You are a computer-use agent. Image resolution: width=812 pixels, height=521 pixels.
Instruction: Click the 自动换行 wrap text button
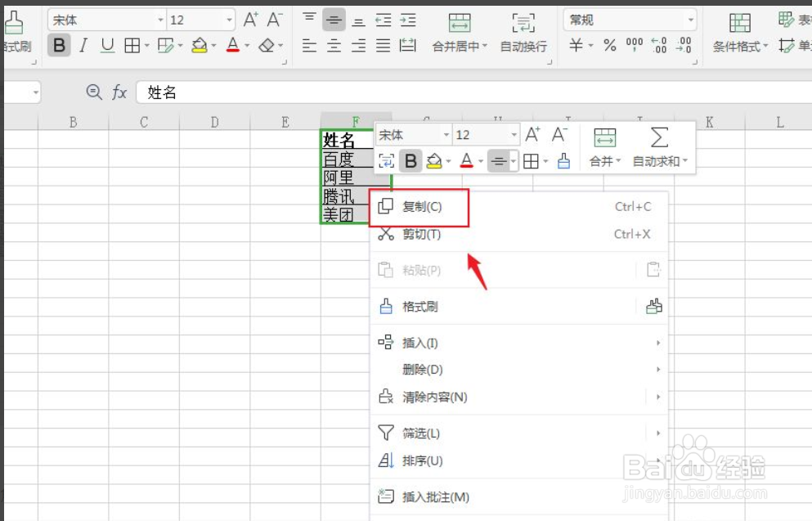[523, 34]
